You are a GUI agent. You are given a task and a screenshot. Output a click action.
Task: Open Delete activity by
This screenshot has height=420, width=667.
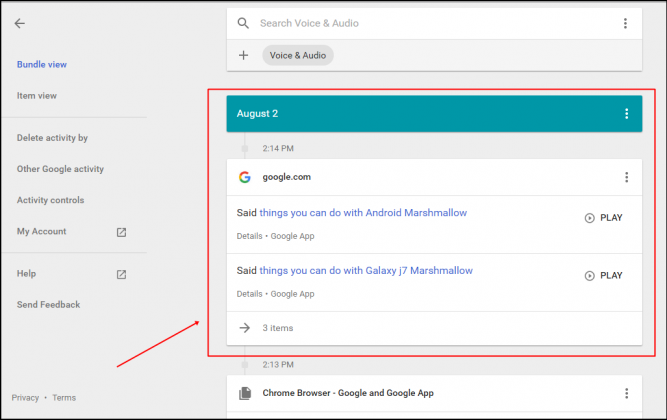click(x=52, y=138)
